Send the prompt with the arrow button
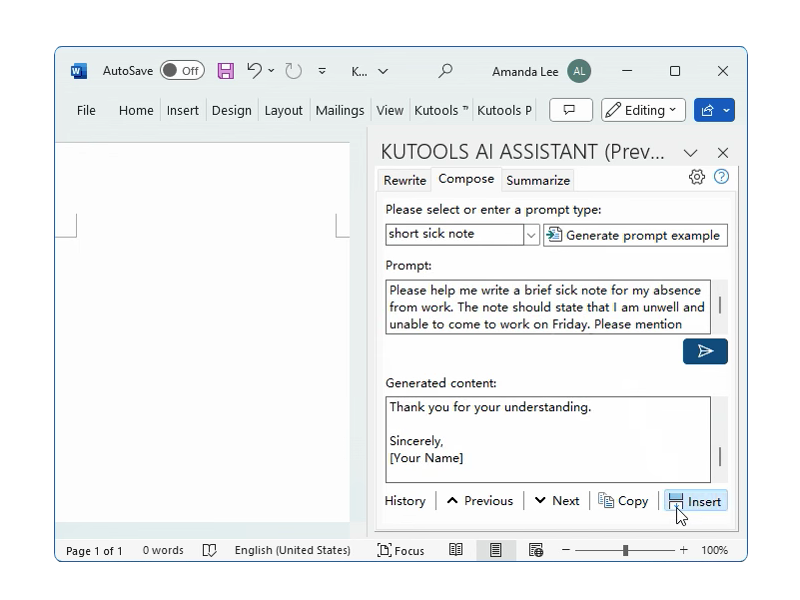This screenshot has width=800, height=600. coord(705,351)
